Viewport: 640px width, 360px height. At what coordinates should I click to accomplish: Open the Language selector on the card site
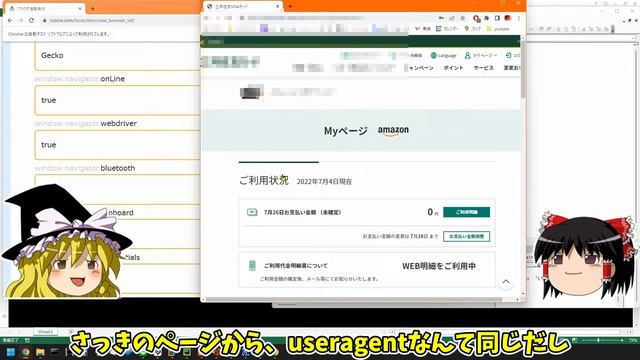click(x=444, y=55)
